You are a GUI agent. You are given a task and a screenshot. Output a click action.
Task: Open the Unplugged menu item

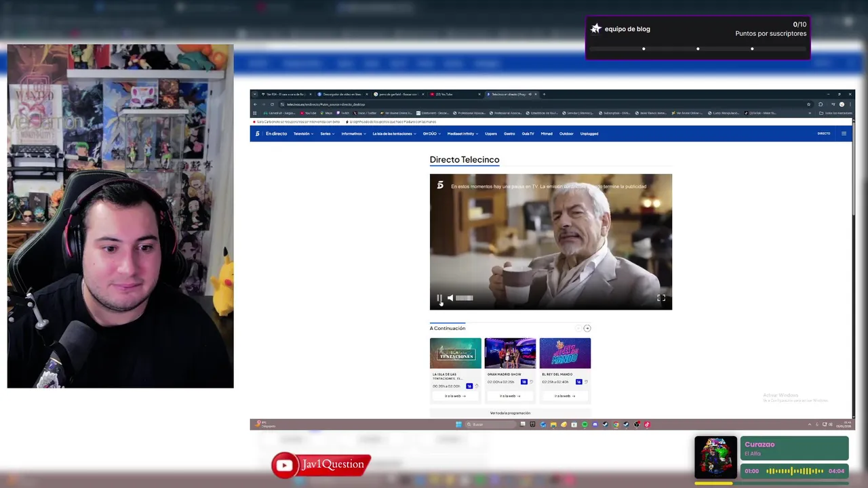click(x=589, y=134)
